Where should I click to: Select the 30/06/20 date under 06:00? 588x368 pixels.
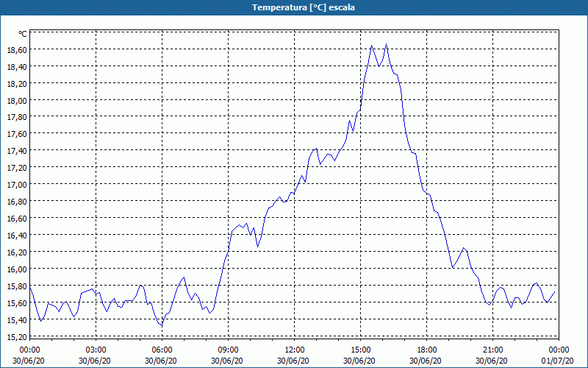pyautogui.click(x=160, y=361)
